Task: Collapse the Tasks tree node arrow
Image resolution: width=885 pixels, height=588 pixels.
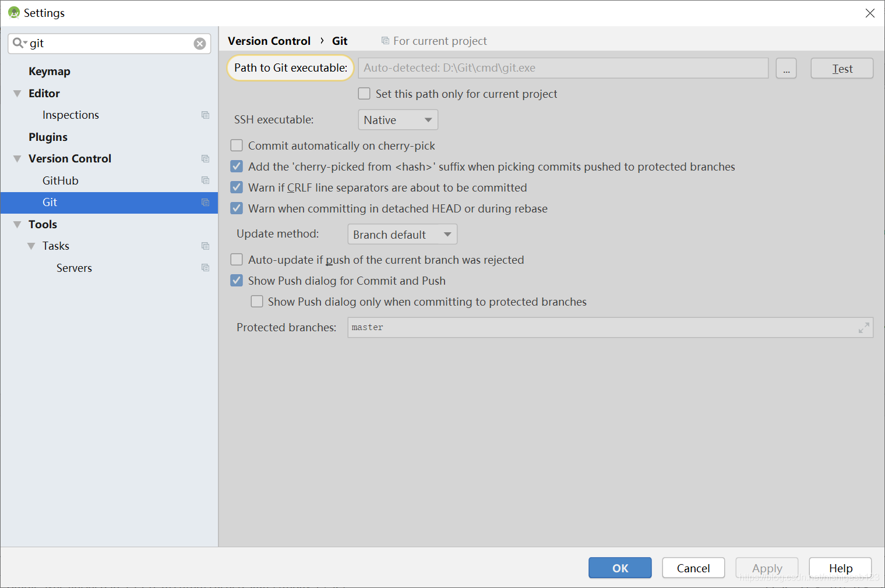Action: click(31, 246)
